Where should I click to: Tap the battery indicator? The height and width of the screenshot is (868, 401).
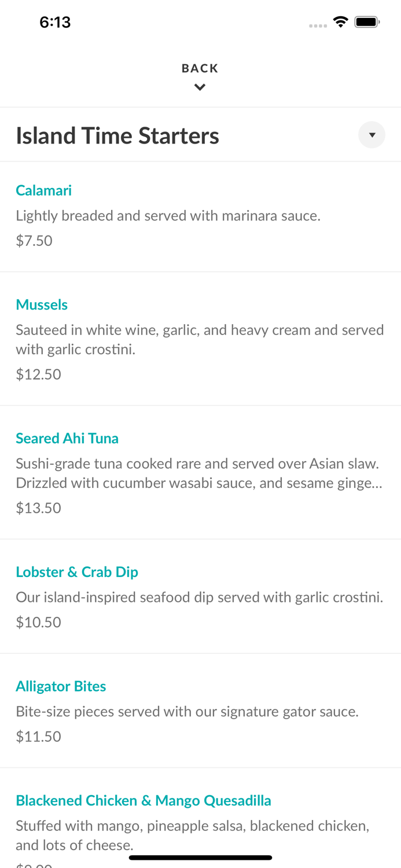click(367, 21)
